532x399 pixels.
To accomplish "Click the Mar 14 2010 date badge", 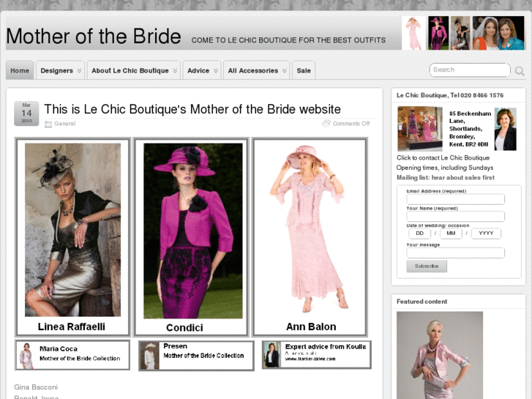I will (26, 113).
